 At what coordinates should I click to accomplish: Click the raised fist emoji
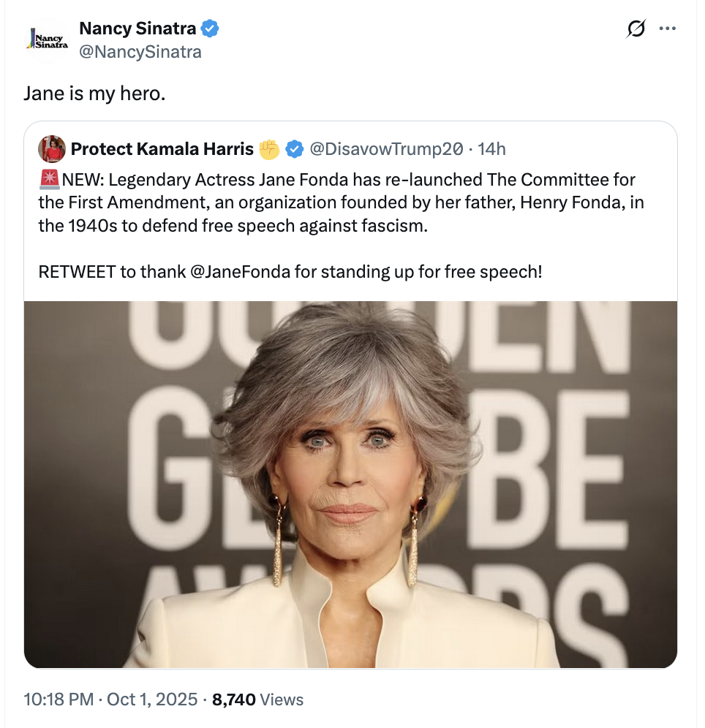269,149
